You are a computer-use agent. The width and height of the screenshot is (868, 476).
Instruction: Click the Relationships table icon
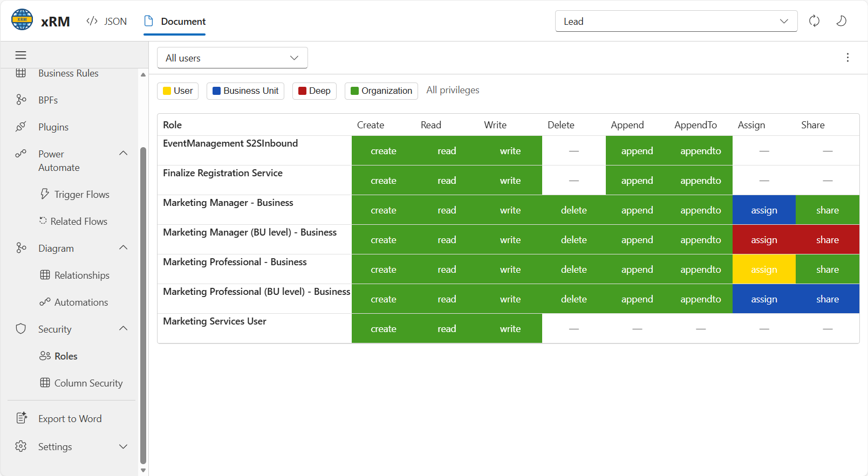coord(45,275)
